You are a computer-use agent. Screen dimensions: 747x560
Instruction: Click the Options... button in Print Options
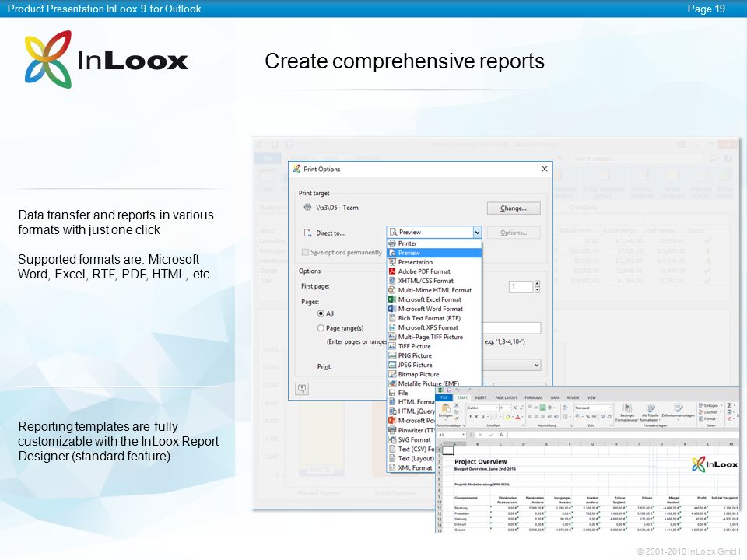pos(513,233)
